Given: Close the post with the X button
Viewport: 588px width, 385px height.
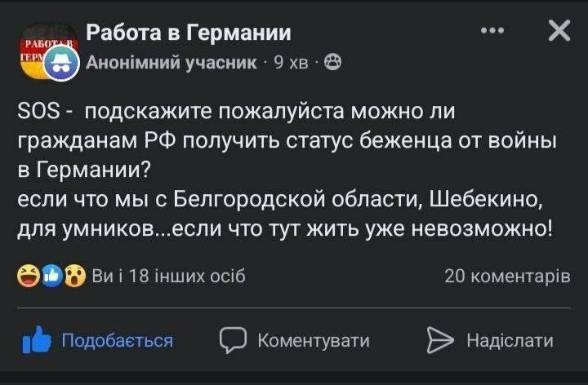Looking at the screenshot, I should [559, 31].
